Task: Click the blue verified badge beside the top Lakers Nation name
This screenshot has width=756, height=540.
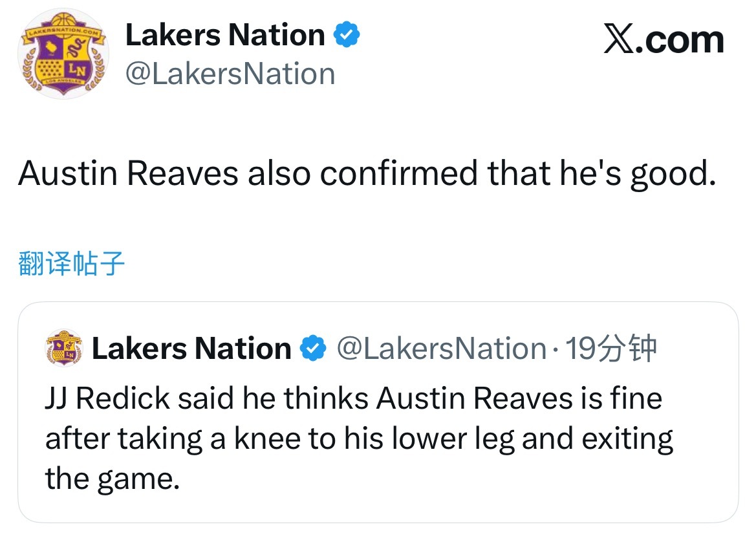Action: (347, 35)
